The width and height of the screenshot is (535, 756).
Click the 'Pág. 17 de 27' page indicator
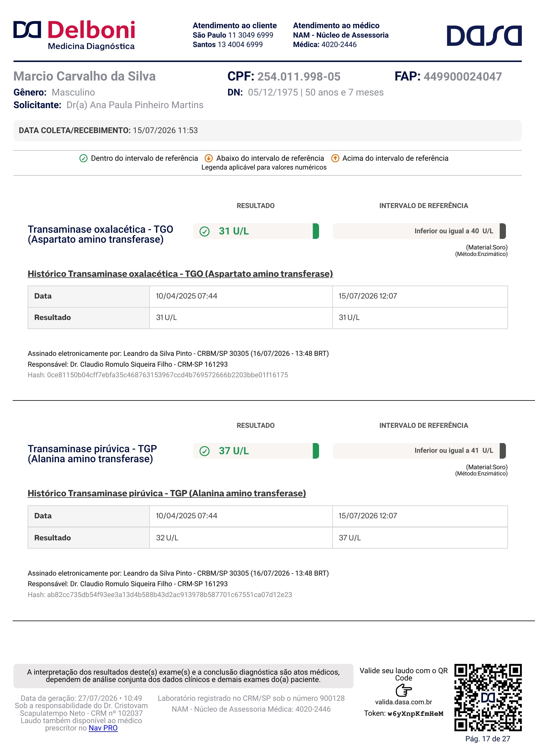[488, 739]
